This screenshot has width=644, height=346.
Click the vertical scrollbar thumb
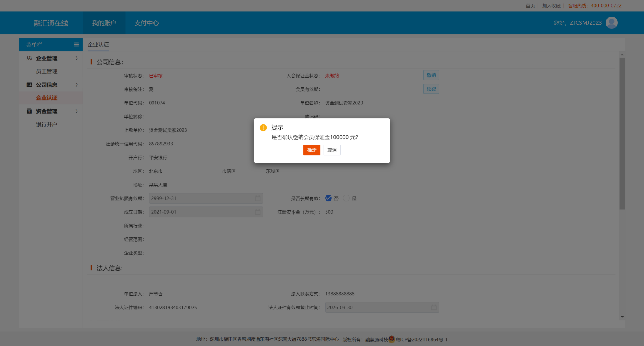(622, 133)
